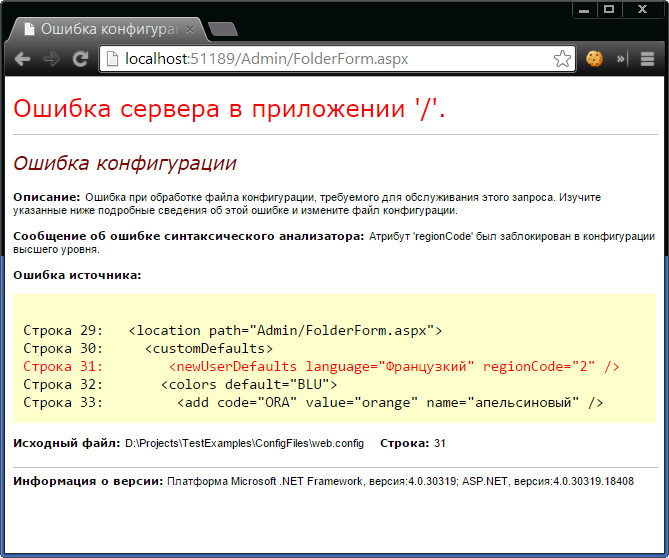
Task: Click the .NET Framework version text
Action: tap(400, 481)
